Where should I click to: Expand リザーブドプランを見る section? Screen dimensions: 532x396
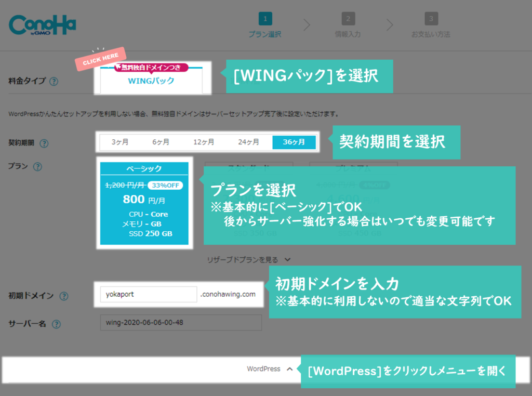(x=249, y=260)
